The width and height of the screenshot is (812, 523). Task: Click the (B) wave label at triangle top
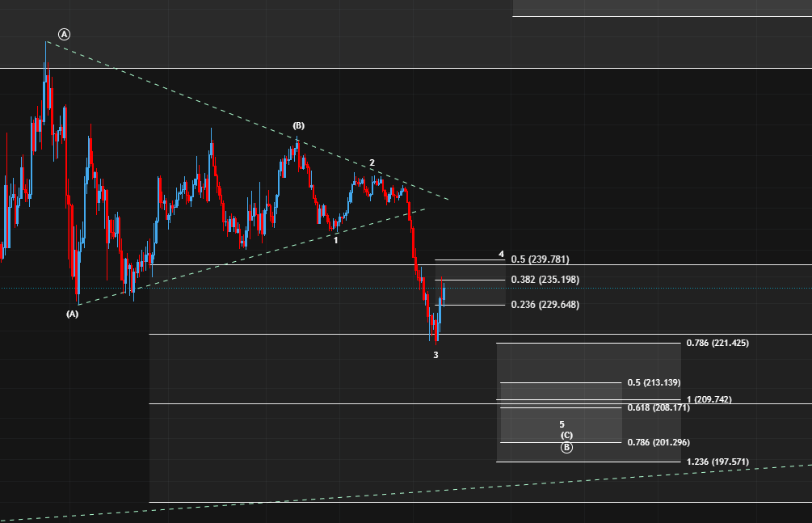(299, 125)
